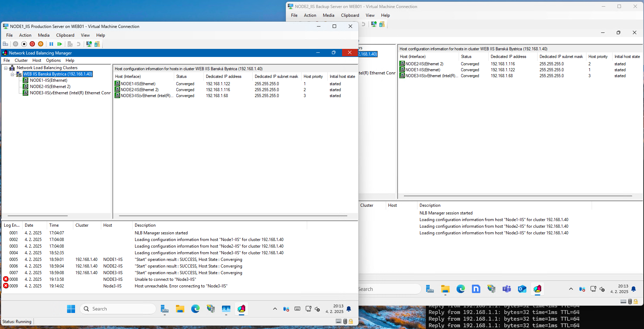Select log entry 0005 NODE1-IIS Start operation
644x329 pixels.
pyautogui.click(x=180, y=259)
